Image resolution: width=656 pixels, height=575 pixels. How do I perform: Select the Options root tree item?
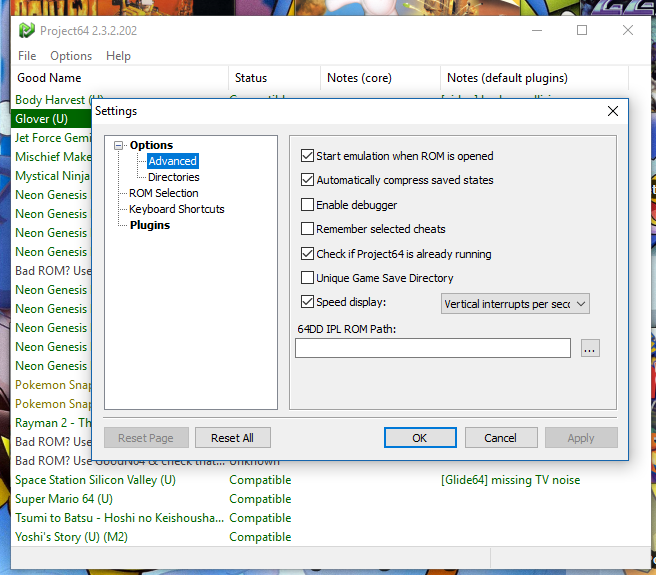tap(151, 145)
